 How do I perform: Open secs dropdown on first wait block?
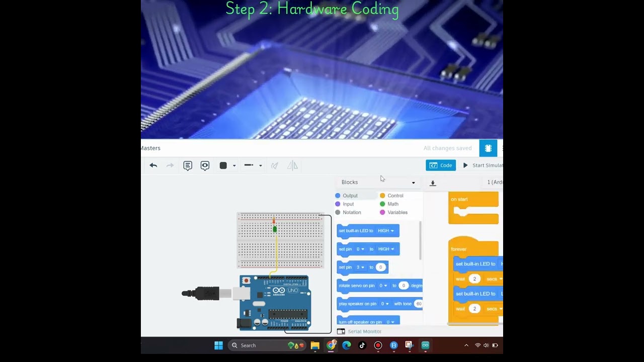click(494, 279)
